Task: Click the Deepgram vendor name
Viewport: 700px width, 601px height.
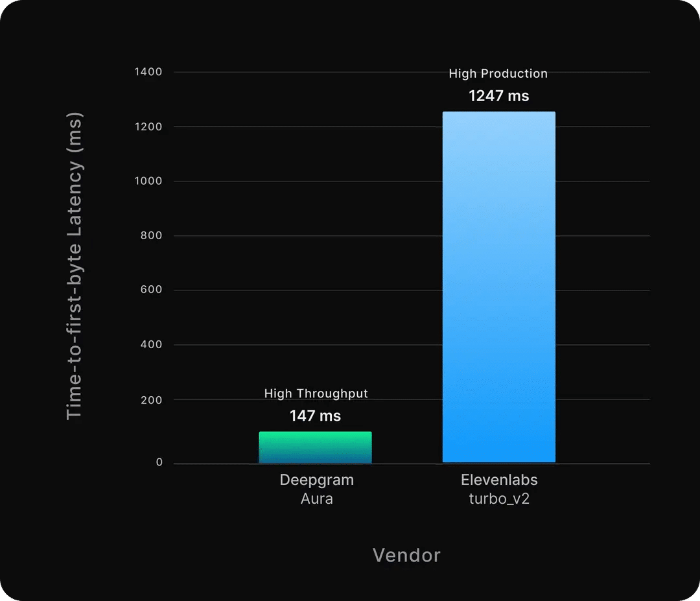Action: click(316, 480)
